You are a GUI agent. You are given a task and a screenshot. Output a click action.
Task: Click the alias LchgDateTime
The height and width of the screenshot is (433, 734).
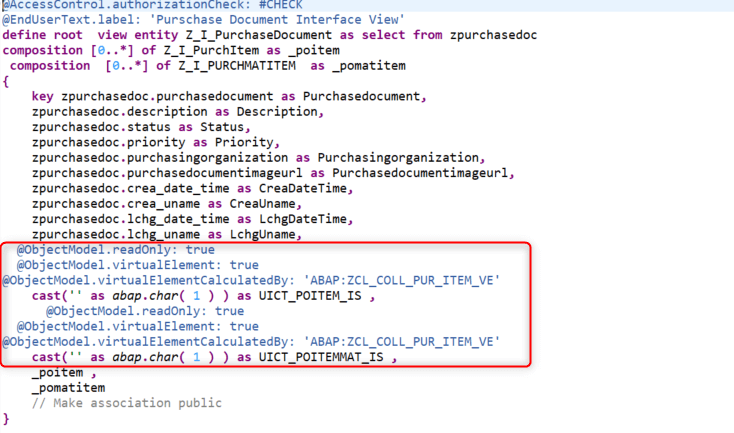[x=302, y=219]
